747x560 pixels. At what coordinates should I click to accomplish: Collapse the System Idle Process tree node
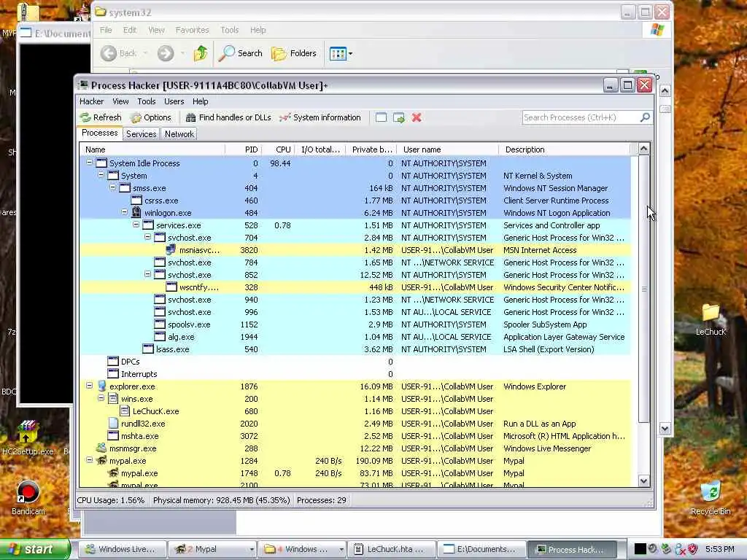point(89,163)
